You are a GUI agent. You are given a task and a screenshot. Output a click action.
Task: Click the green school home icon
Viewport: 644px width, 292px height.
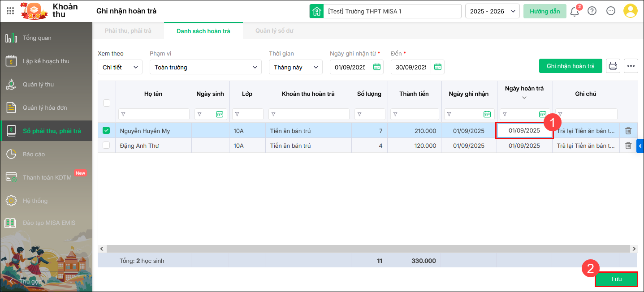coord(317,11)
